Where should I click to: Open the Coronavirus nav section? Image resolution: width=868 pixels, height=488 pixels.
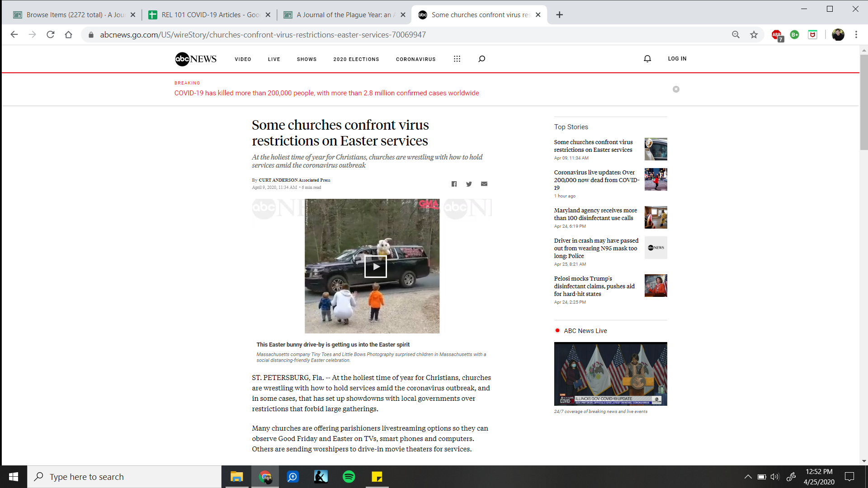tap(415, 59)
